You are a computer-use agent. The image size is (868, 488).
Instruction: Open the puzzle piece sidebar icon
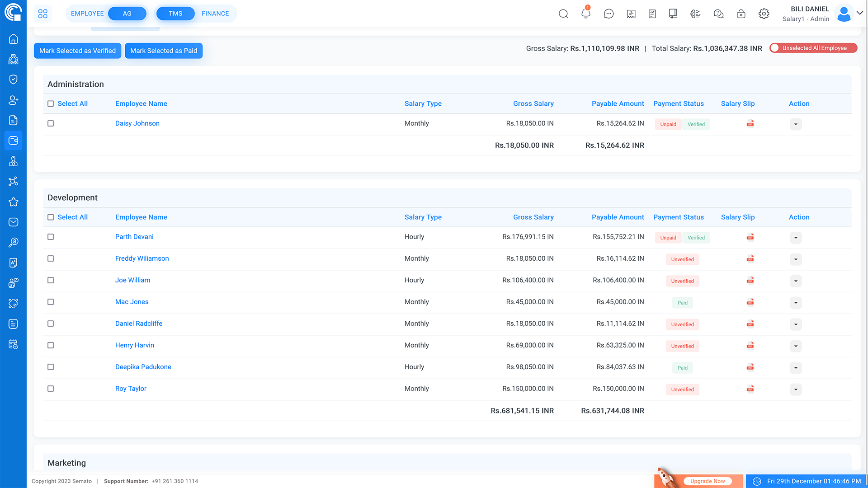pos(13,303)
